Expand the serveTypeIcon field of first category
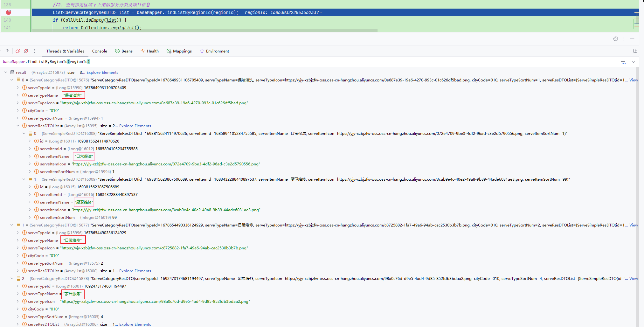This screenshot has height=327, width=644. 18,103
